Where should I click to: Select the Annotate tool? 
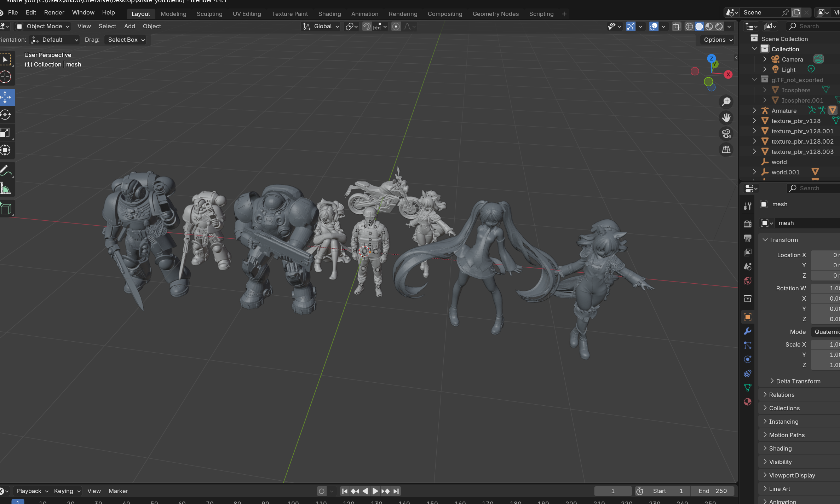pyautogui.click(x=6, y=171)
